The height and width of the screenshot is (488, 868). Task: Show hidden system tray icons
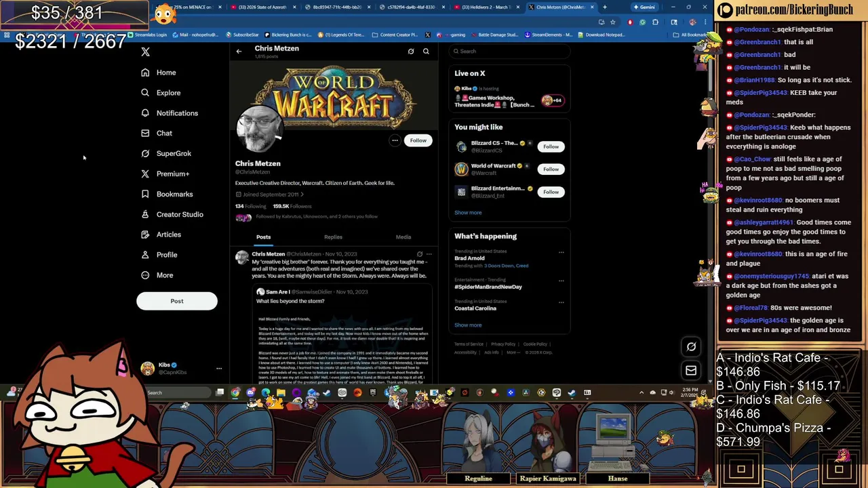(642, 392)
